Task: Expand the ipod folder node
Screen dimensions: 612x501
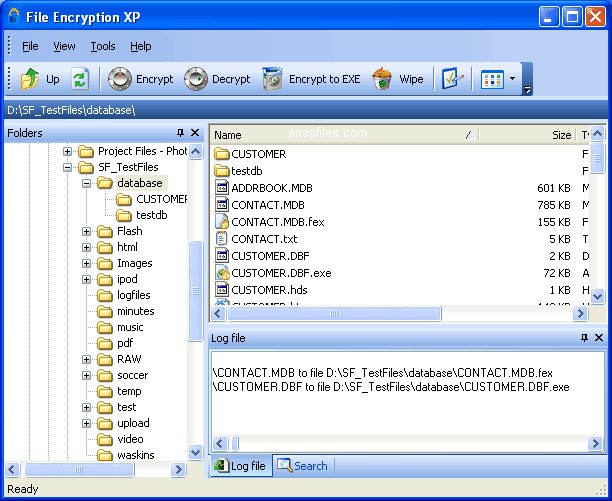Action: [86, 279]
